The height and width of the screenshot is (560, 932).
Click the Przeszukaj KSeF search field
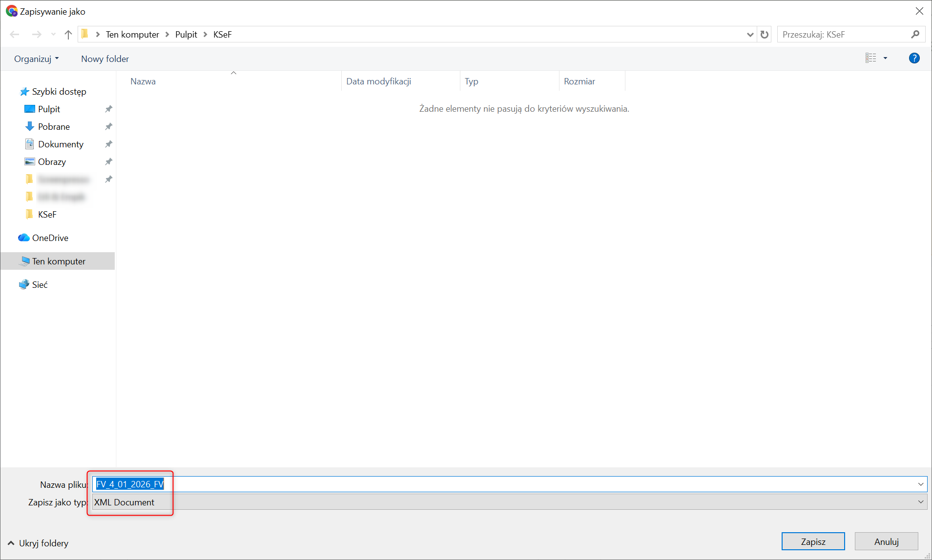844,35
